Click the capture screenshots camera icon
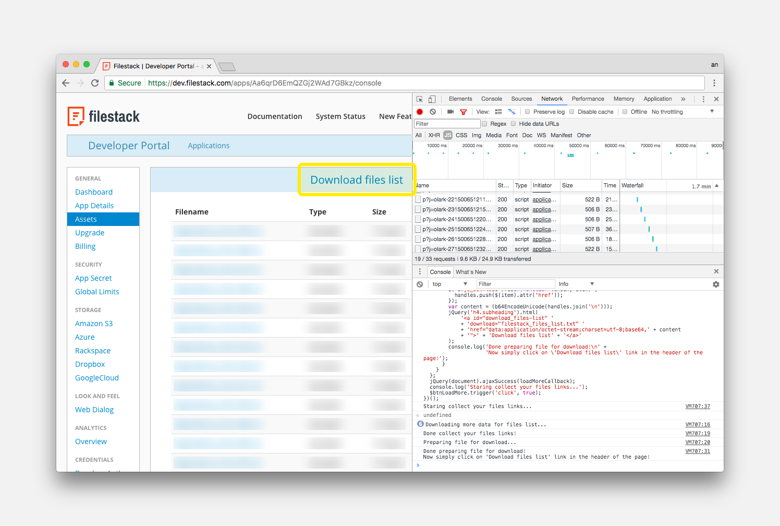The image size is (780, 526). [450, 112]
